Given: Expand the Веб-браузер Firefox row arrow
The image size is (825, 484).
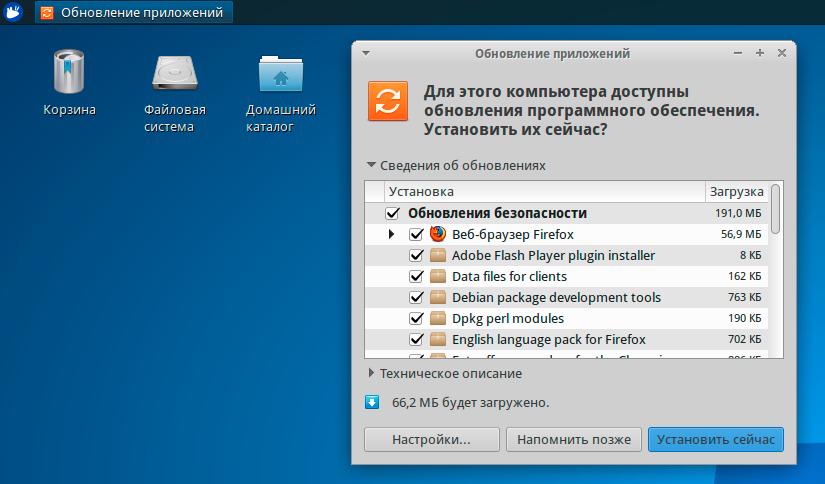Looking at the screenshot, I should [391, 234].
